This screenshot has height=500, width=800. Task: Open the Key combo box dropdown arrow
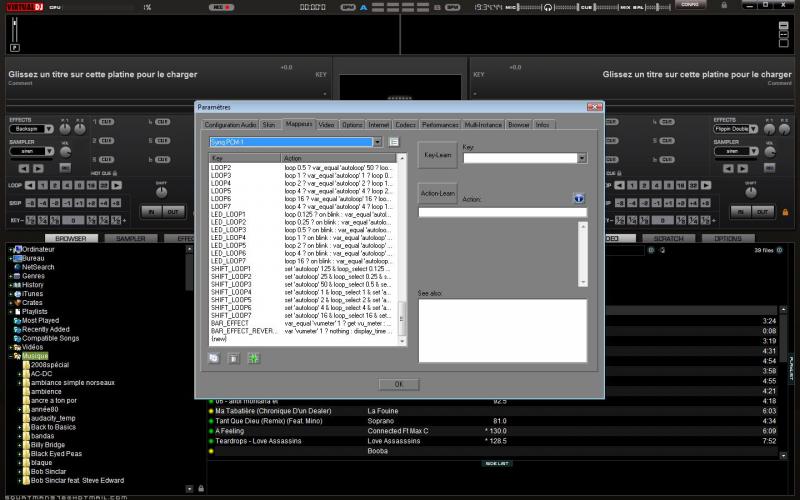(x=582, y=158)
